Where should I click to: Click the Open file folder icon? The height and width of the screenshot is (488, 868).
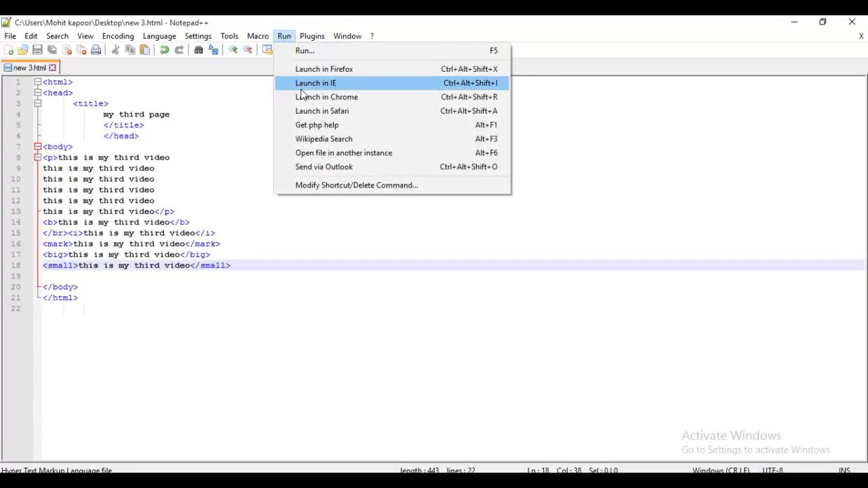pyautogui.click(x=23, y=50)
